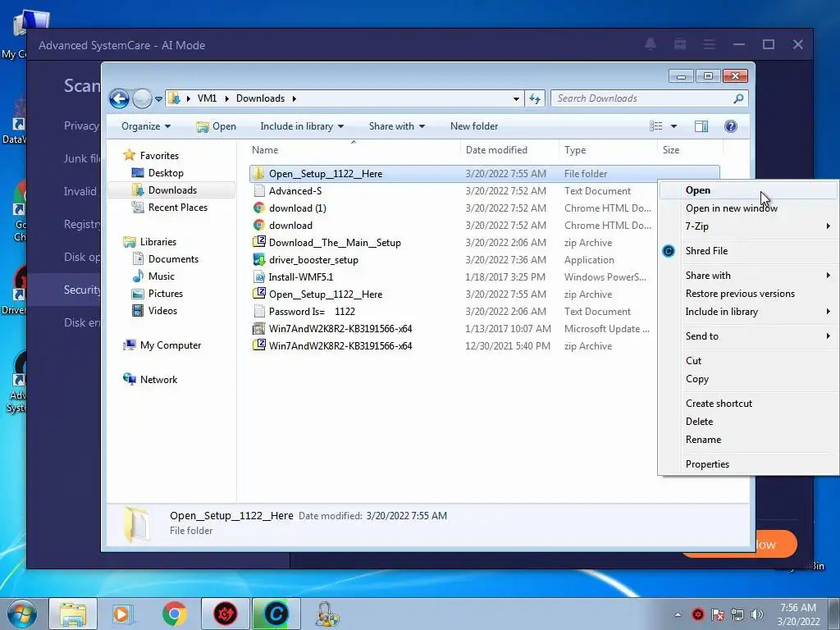Open recent pages dropdown next to Forward
The width and height of the screenshot is (840, 630).
158,99
